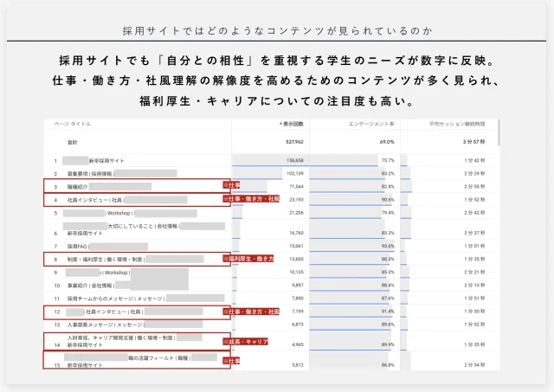The width and height of the screenshot is (554, 392).
Task: Click the duration 2 分 42 秒
Action: [474, 213]
